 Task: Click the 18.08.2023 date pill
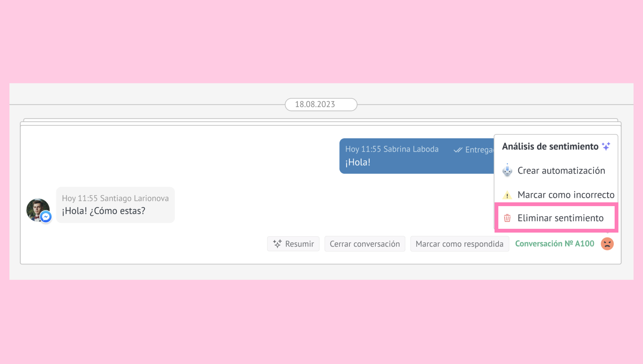pyautogui.click(x=321, y=104)
